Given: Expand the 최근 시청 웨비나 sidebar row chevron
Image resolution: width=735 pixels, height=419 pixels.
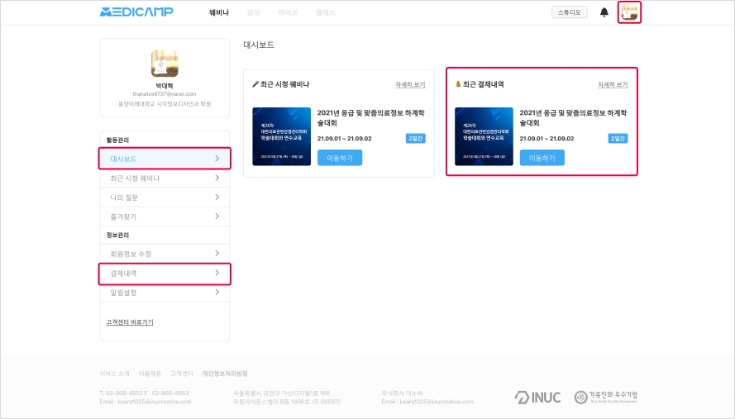Looking at the screenshot, I should click(x=217, y=178).
